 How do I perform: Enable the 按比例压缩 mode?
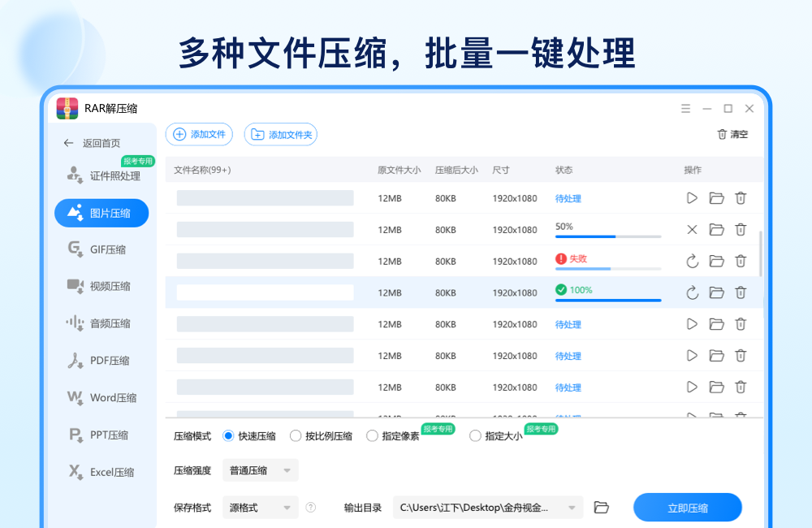296,435
